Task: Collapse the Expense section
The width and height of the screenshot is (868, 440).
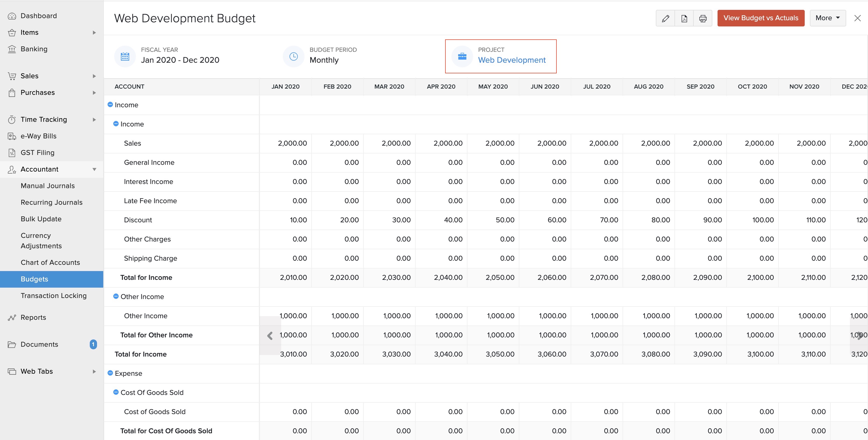Action: point(110,373)
